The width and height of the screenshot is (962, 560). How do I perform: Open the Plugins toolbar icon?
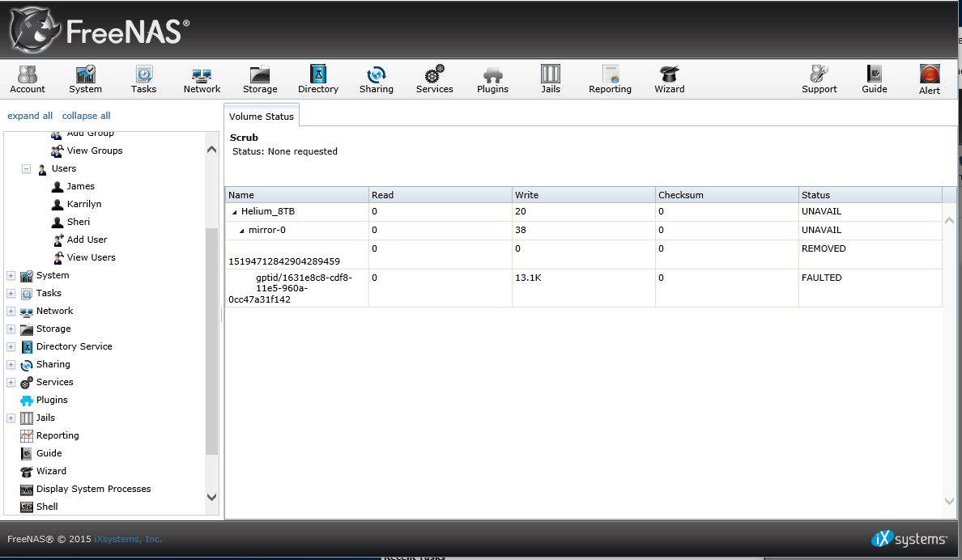tap(492, 79)
